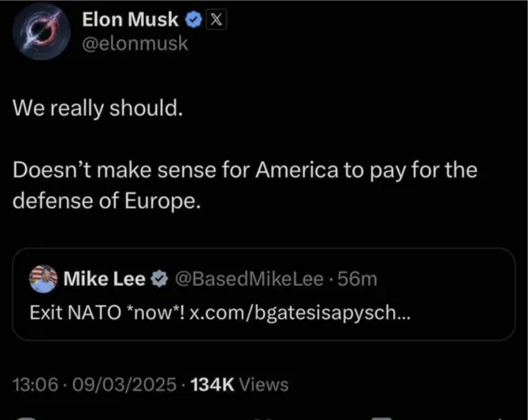The width and height of the screenshot is (528, 420).
Task: Click the "Exit NATO *now*!" quoted text
Action: click(107, 312)
